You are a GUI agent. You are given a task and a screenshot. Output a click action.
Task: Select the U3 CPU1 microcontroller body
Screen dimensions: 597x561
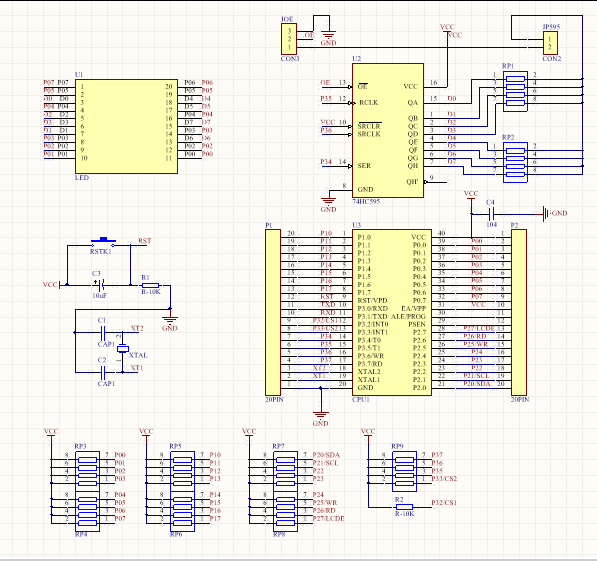coord(392,312)
